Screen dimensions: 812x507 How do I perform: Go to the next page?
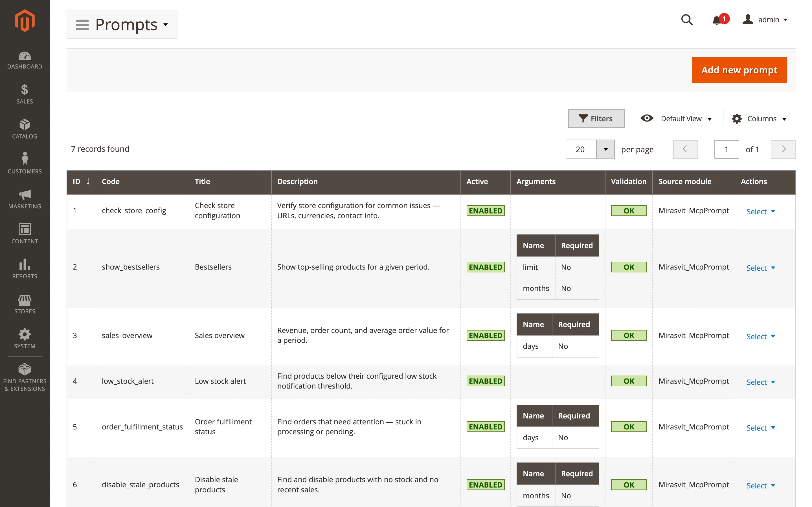click(x=783, y=149)
